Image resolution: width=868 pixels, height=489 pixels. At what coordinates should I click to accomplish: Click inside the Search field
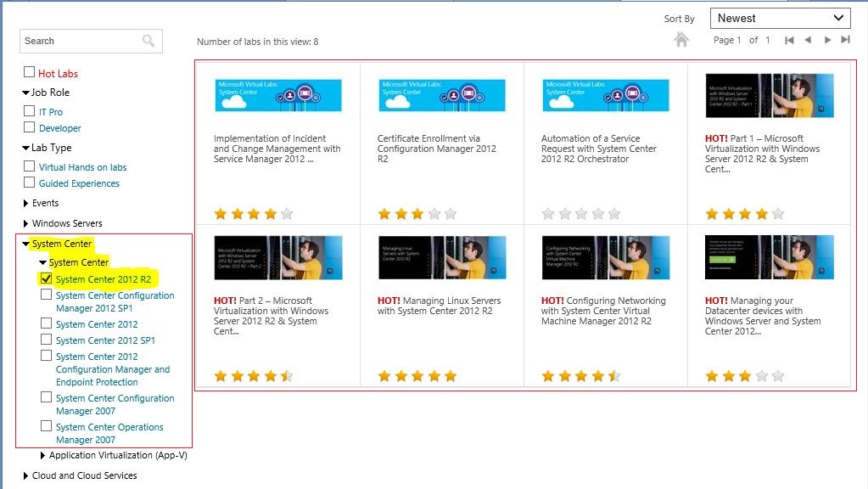[91, 41]
